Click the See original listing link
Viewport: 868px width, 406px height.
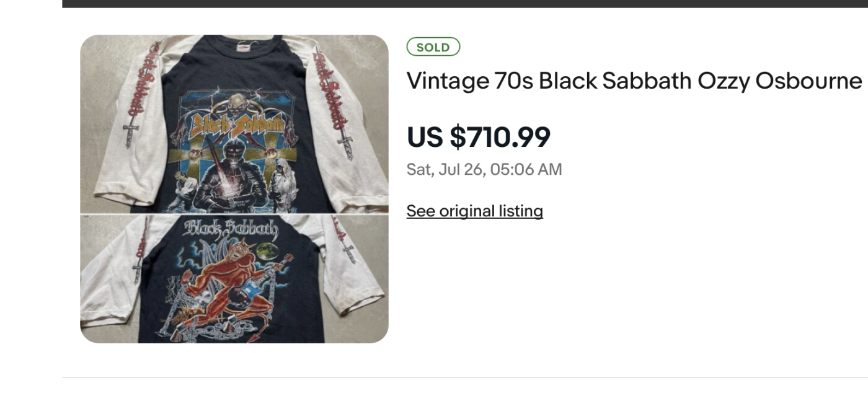click(x=474, y=211)
